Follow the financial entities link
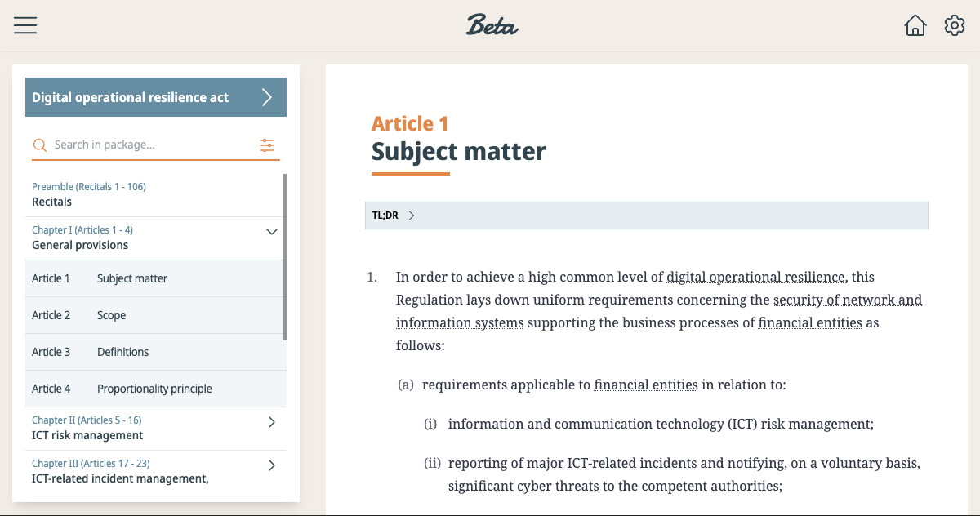This screenshot has height=516, width=980. 645,384
